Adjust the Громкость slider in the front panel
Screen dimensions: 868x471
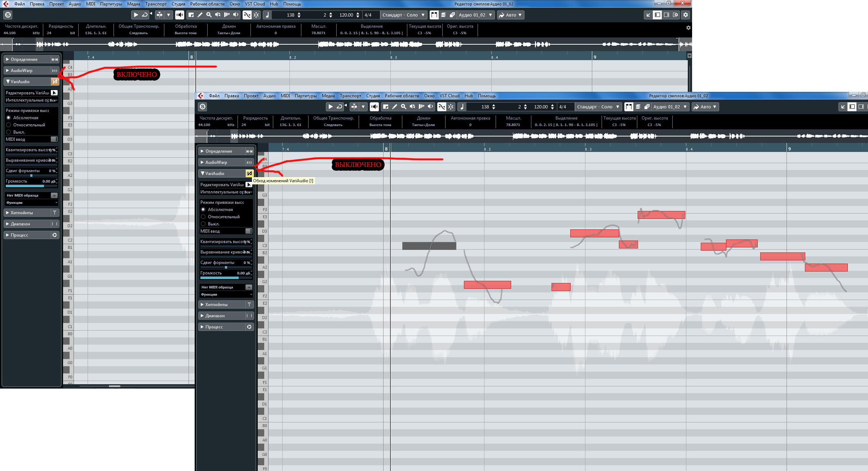(226, 278)
